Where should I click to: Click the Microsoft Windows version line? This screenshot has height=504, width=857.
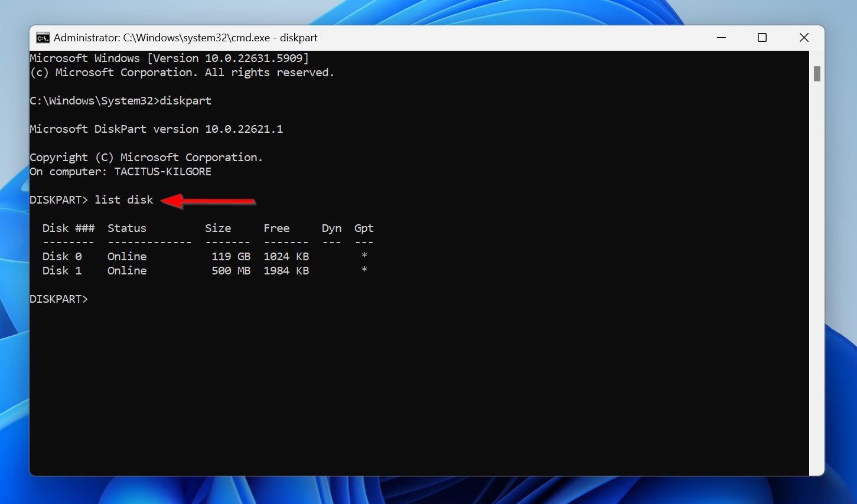pos(168,58)
